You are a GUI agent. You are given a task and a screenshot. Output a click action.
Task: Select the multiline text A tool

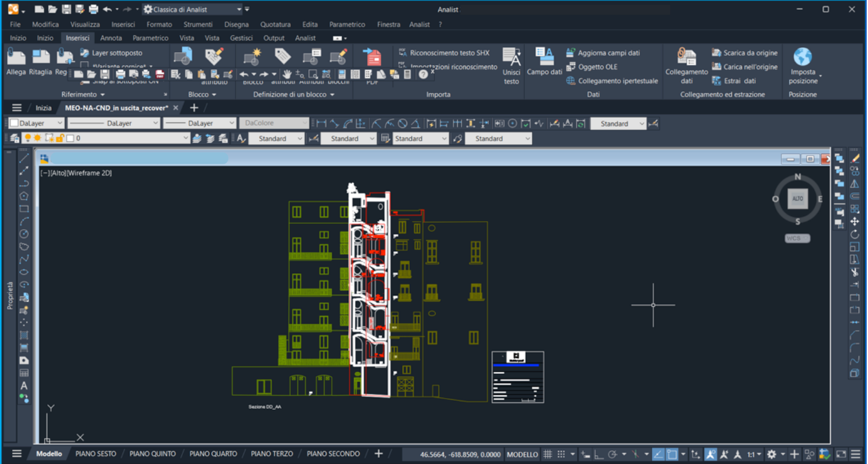point(24,386)
